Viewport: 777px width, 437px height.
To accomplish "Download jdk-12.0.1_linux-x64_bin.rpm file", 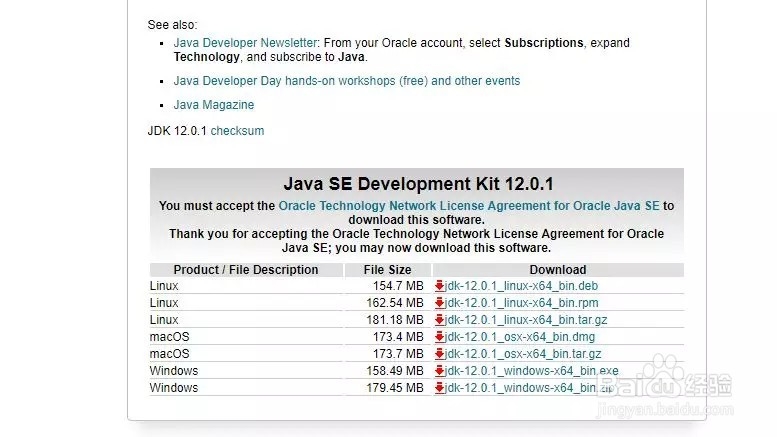I will (521, 303).
